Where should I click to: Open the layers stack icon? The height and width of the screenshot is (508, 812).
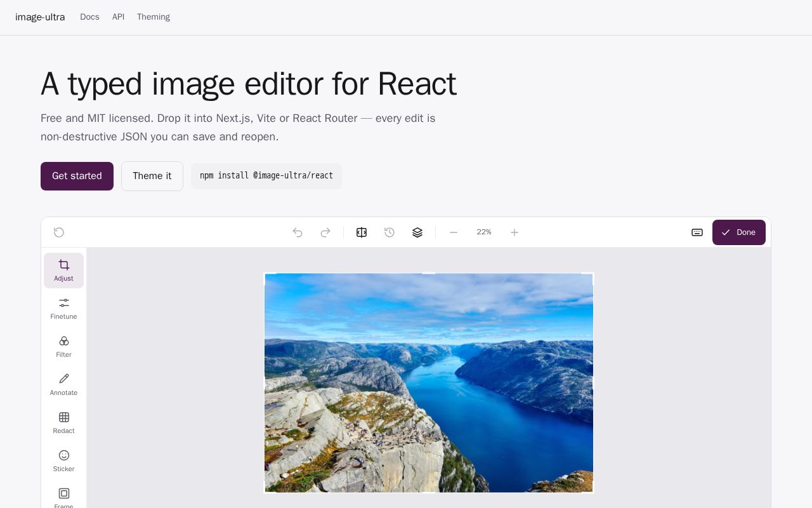pos(417,232)
